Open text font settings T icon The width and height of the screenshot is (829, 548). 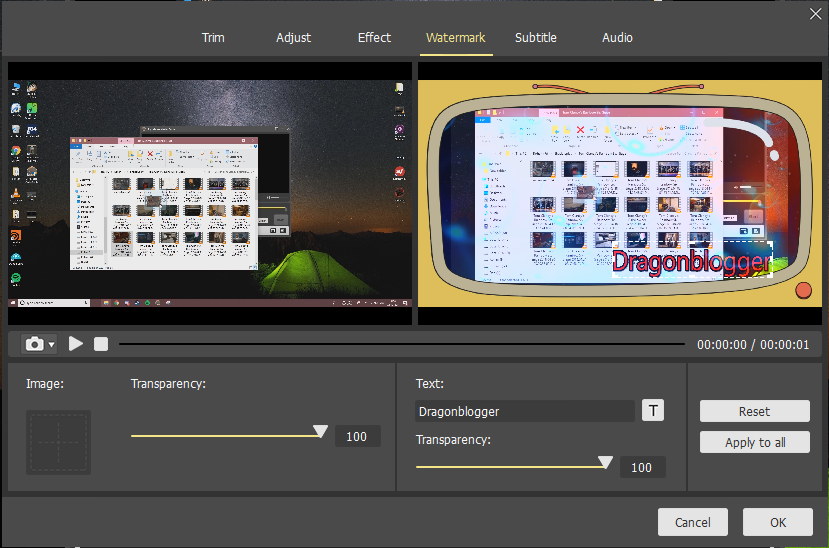point(652,411)
